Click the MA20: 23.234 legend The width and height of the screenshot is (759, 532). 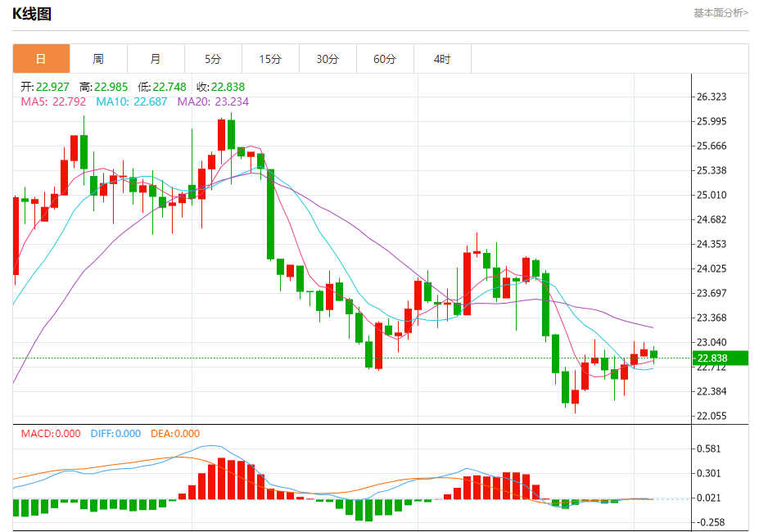click(213, 101)
